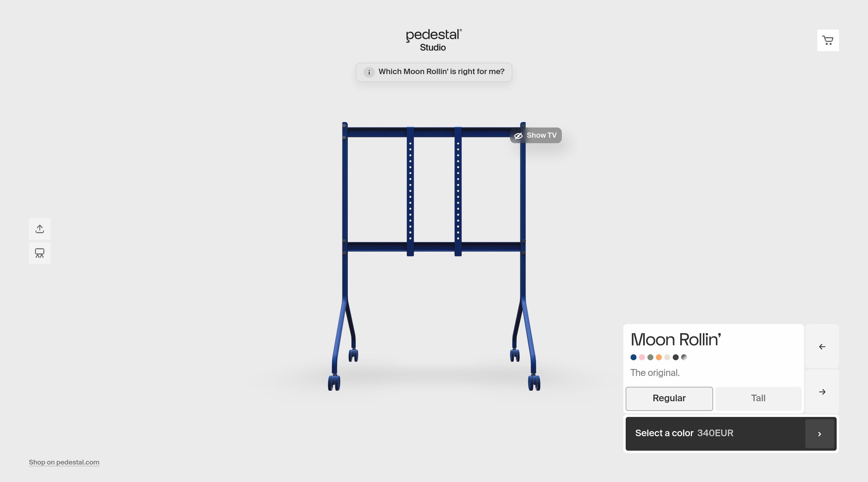The image size is (868, 482).
Task: Toggle Show TV visibility
Action: [x=536, y=135]
